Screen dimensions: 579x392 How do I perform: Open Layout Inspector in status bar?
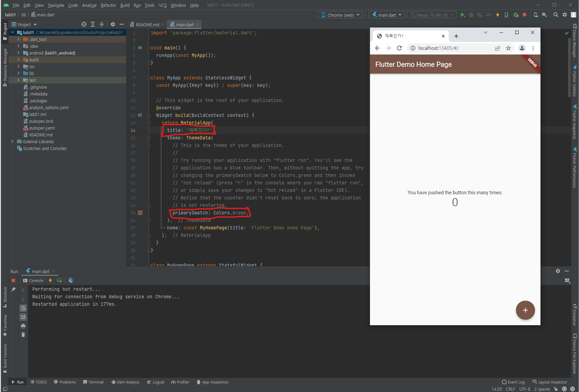click(x=550, y=382)
